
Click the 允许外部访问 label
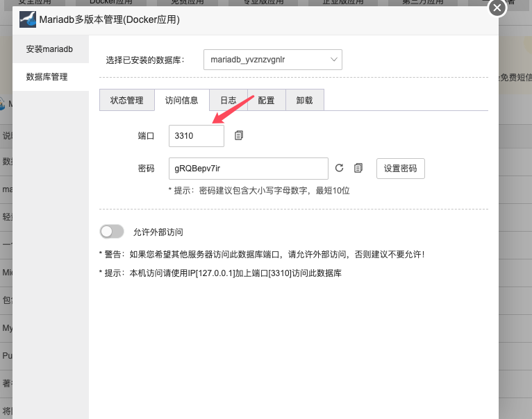tap(158, 232)
